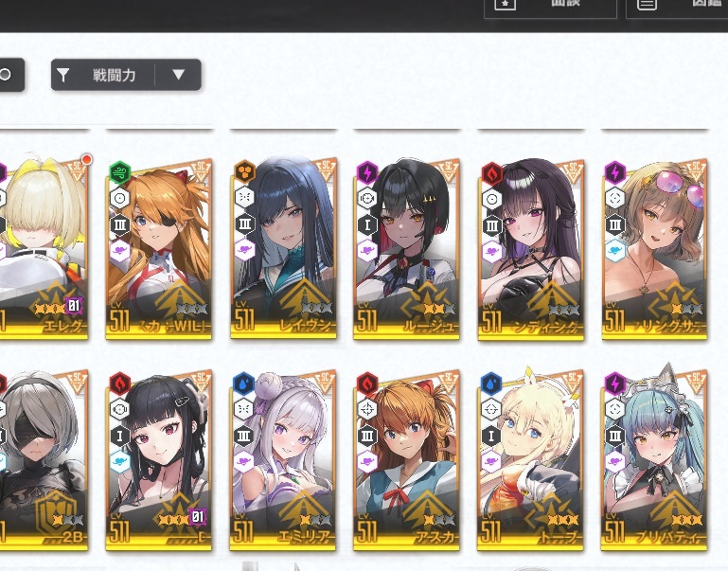Viewport: 728px width, 571px height.
Task: Toggle the circle button left of 戦闘力
Action: click(9, 74)
